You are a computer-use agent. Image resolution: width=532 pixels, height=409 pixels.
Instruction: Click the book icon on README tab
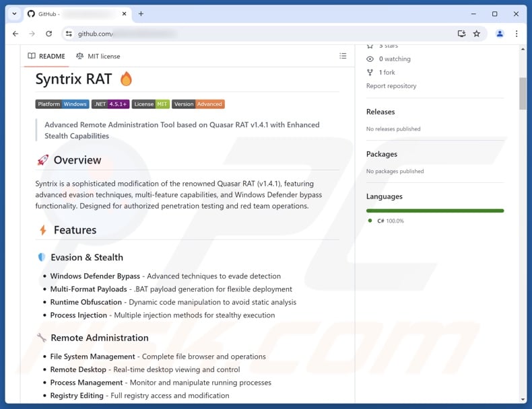(x=32, y=56)
